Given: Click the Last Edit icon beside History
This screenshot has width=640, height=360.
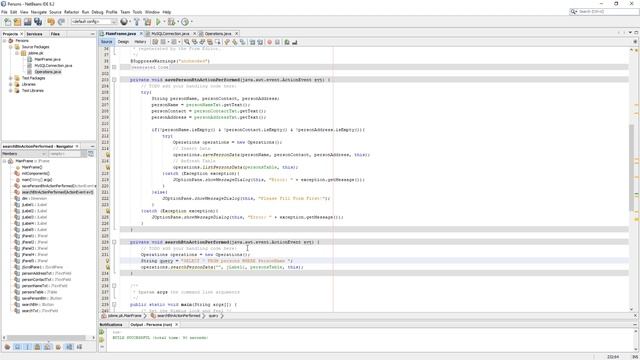Looking at the screenshot, I should pos(155,42).
